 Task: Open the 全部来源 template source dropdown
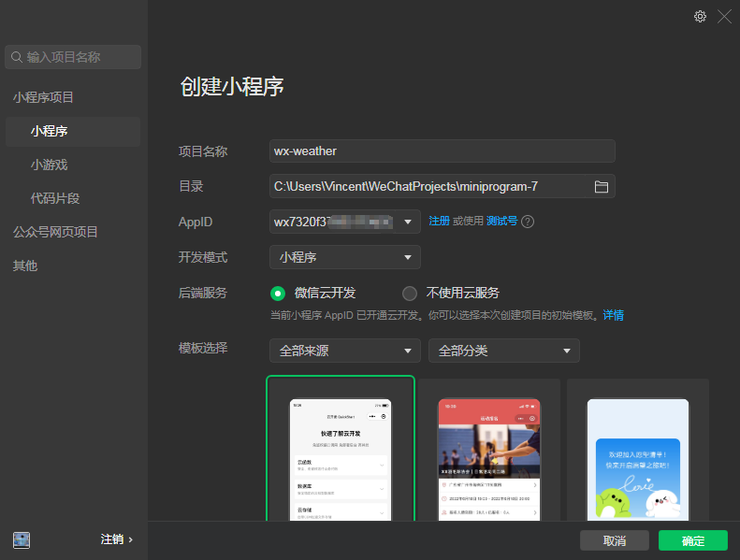pyautogui.click(x=345, y=351)
